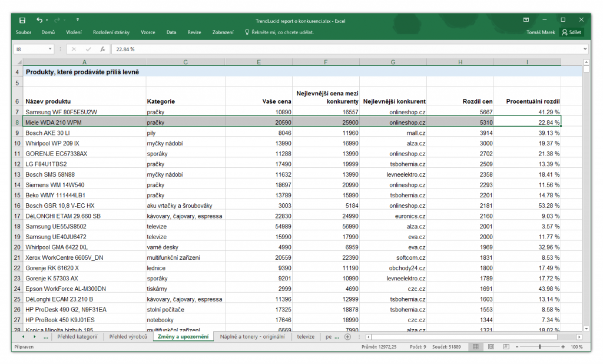This screenshot has width=603, height=364.
Task: Click the next sheet navigation arrow
Action: point(35,337)
